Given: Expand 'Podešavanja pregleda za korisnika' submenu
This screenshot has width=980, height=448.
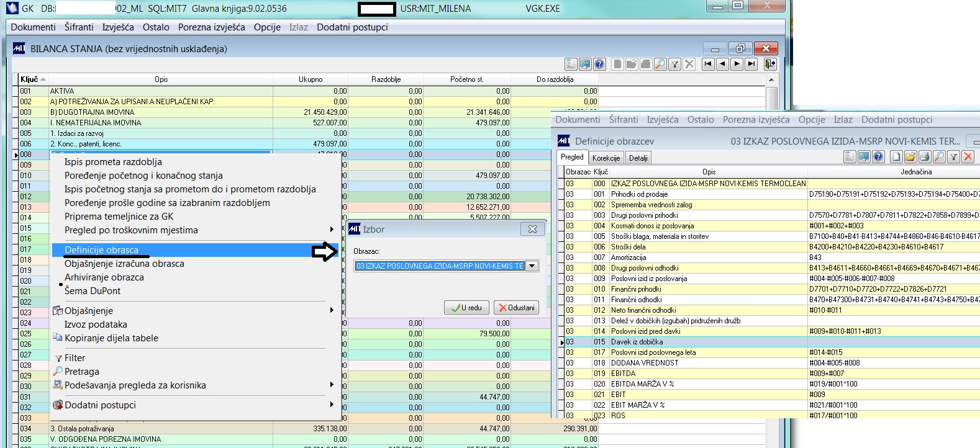Looking at the screenshot, I should point(332,385).
